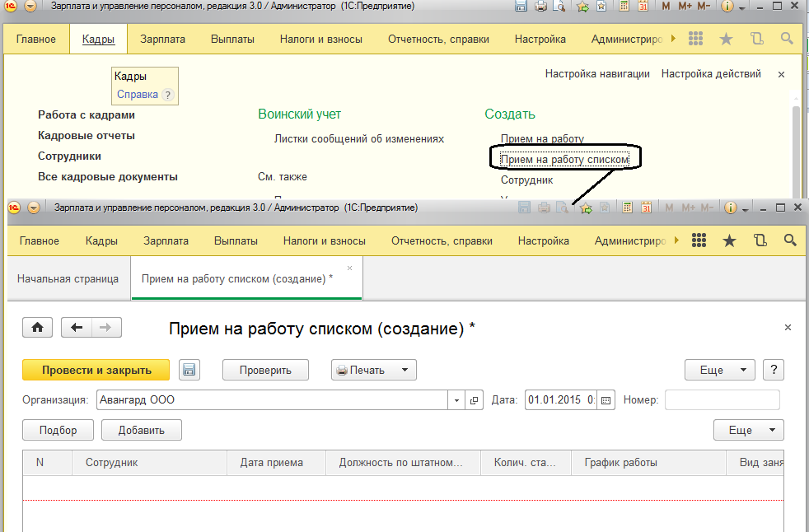Click the Добавить button
The height and width of the screenshot is (532, 809).
(141, 430)
